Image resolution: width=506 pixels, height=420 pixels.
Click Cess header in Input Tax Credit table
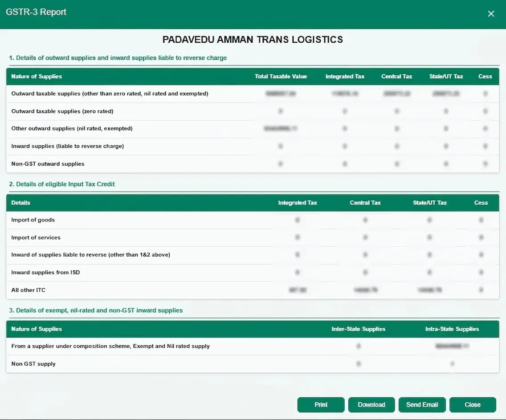[481, 203]
